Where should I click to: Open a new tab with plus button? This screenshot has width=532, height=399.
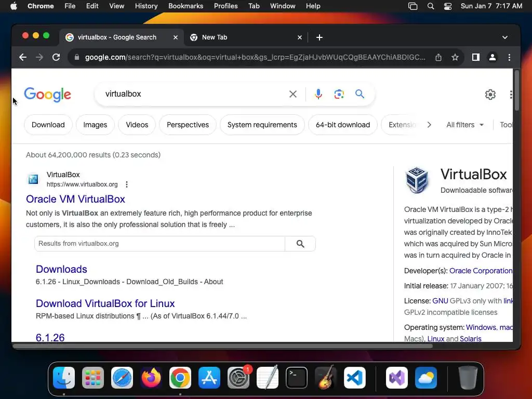point(320,37)
